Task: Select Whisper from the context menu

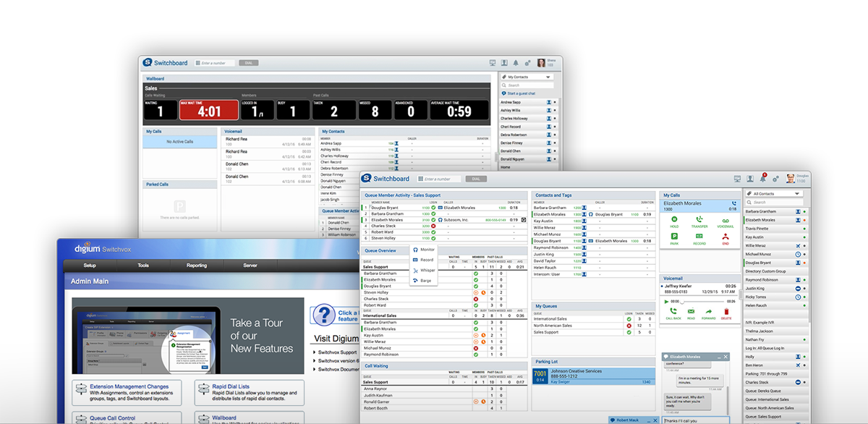Action: click(427, 270)
